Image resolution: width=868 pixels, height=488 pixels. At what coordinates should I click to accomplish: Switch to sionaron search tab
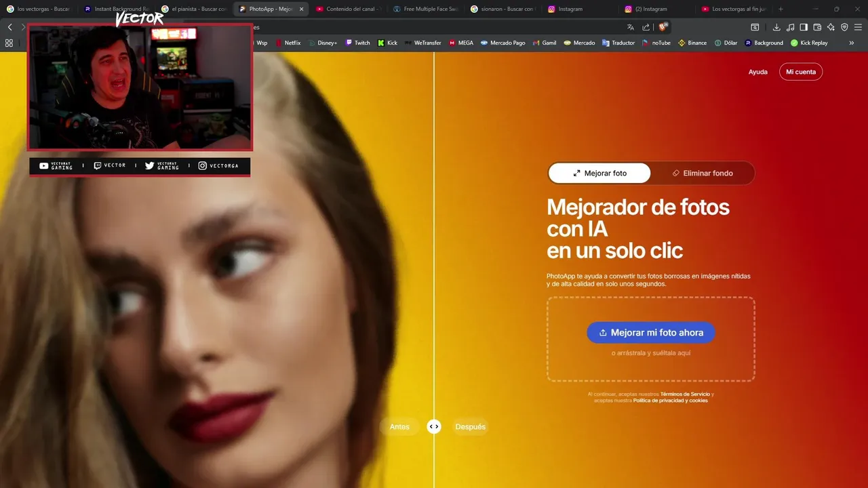coord(502,9)
